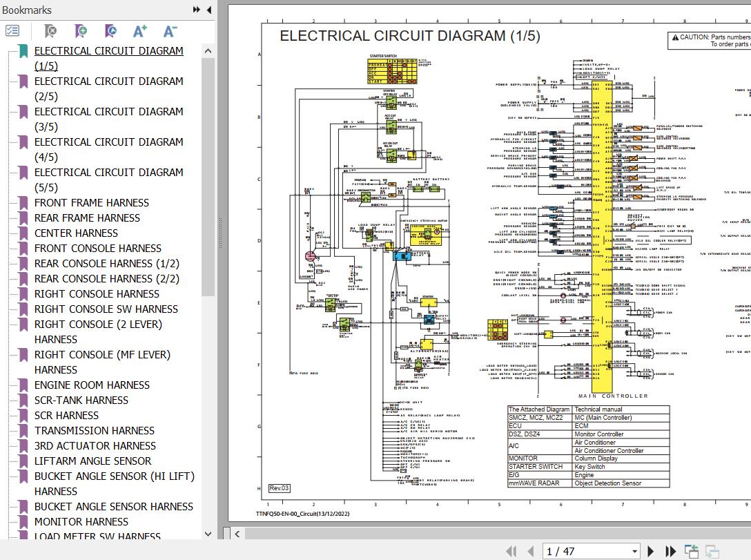Select the SCR HARNESS bookmark
The image size is (751, 560).
click(x=66, y=416)
